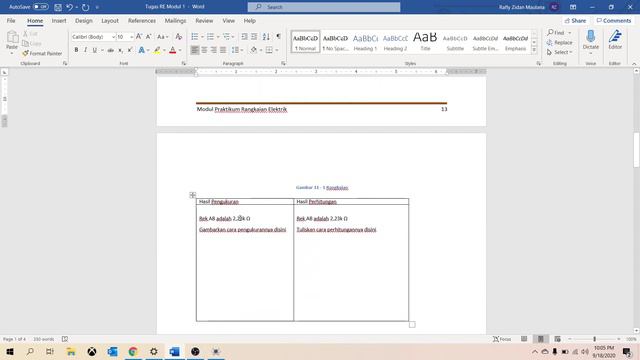Screen dimensions: 640x360
Task: Open Select dropdown in Editing
Action: click(560, 52)
